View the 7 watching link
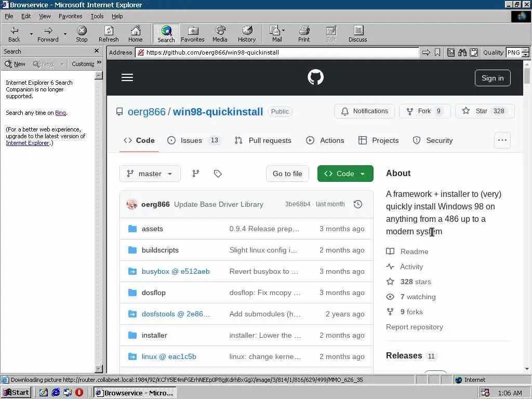The image size is (532, 399). click(418, 297)
